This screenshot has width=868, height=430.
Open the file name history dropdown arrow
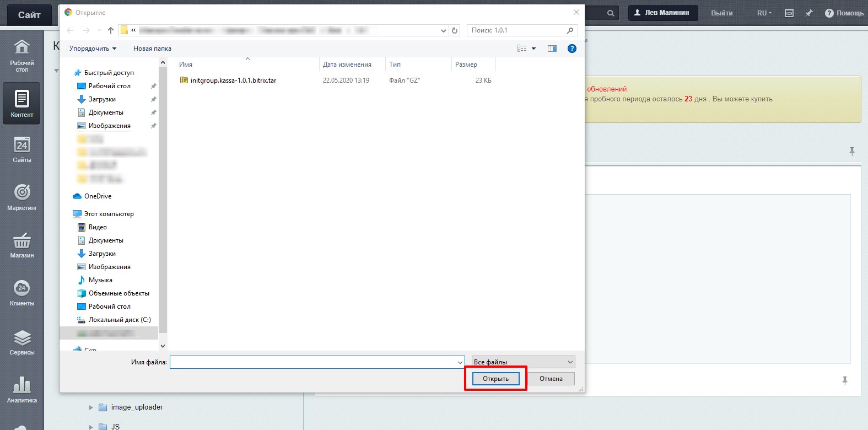point(460,362)
